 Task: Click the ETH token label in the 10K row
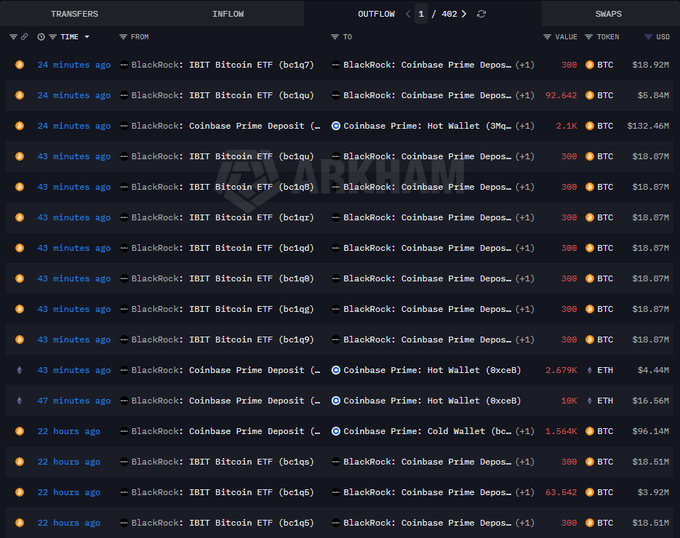coord(605,401)
